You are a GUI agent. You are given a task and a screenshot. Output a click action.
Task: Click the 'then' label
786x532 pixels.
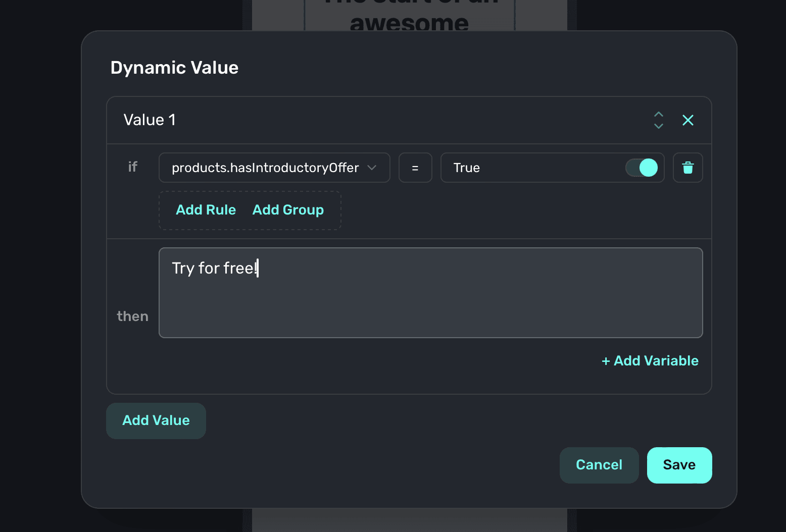pyautogui.click(x=132, y=316)
